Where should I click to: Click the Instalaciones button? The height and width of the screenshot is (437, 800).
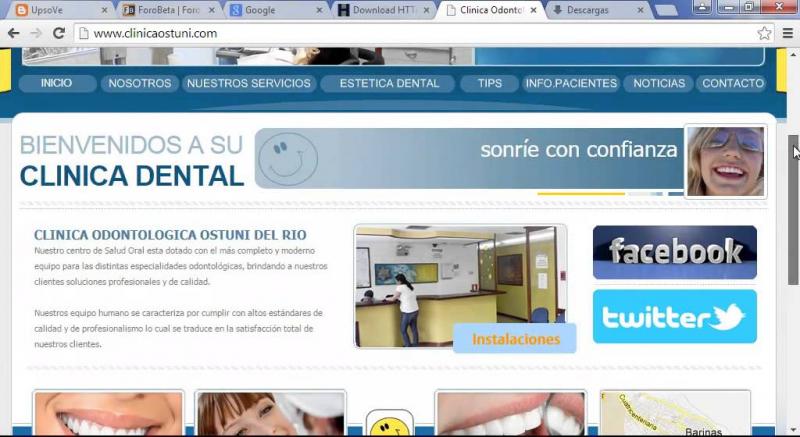pyautogui.click(x=515, y=339)
